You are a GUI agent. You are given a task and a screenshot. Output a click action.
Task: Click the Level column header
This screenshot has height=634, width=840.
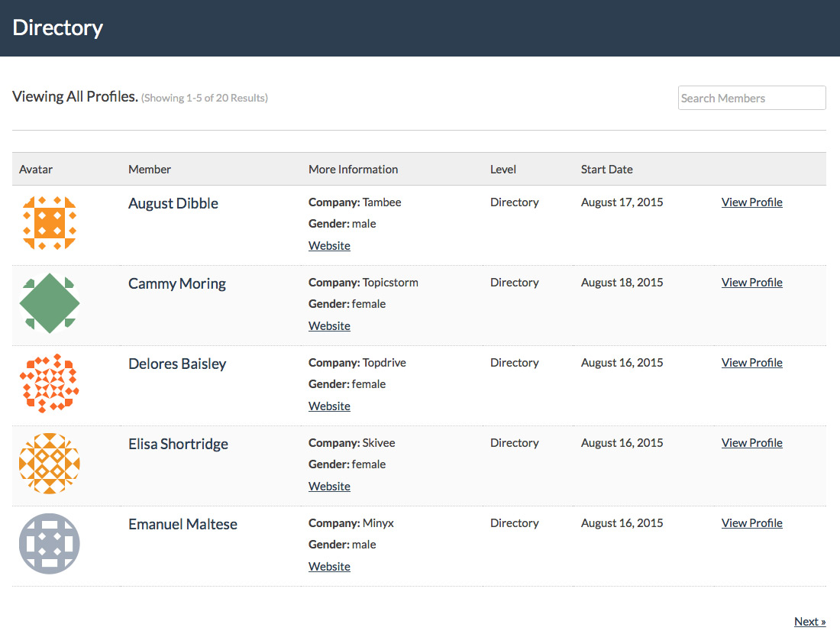click(x=503, y=170)
